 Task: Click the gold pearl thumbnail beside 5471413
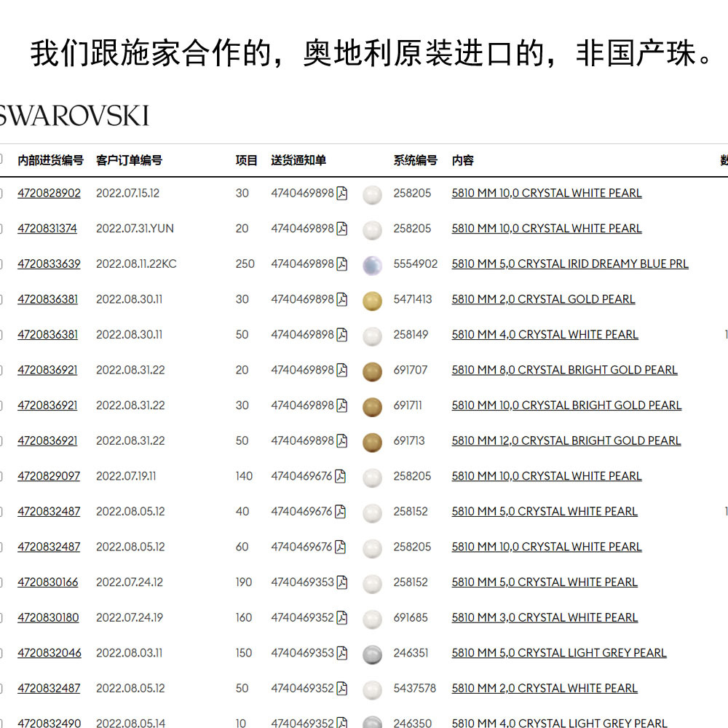click(372, 301)
